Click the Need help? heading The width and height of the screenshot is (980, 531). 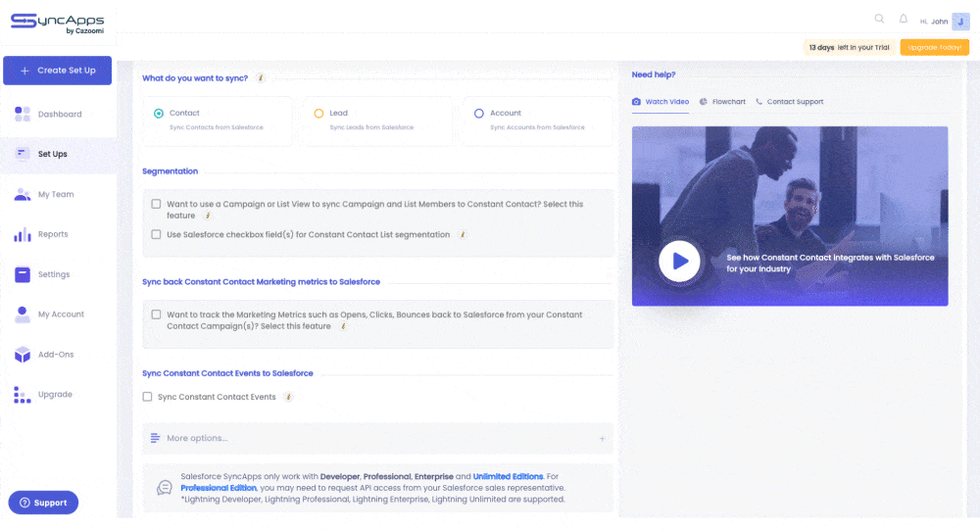coord(653,74)
